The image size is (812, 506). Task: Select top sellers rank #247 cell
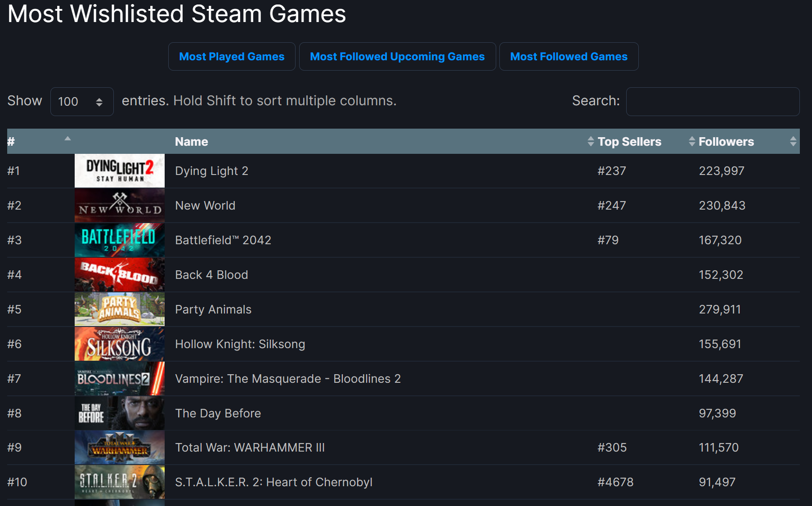pos(612,206)
